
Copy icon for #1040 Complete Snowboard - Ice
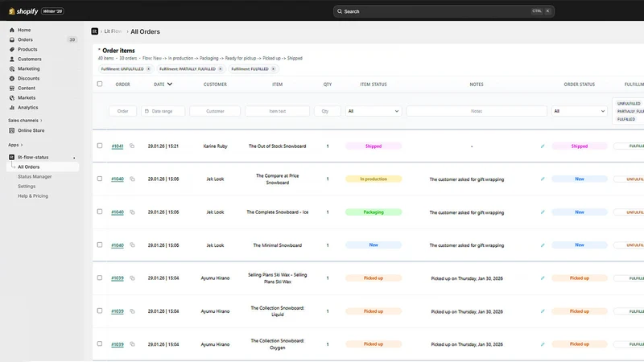click(132, 212)
